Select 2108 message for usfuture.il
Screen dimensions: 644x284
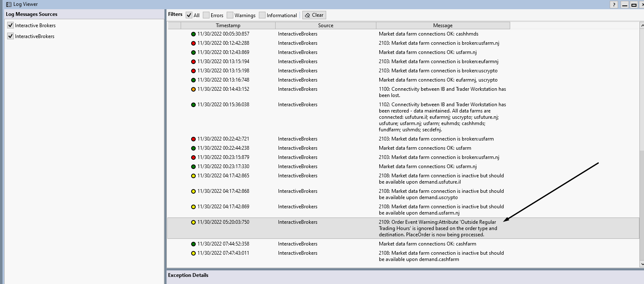coord(442,179)
